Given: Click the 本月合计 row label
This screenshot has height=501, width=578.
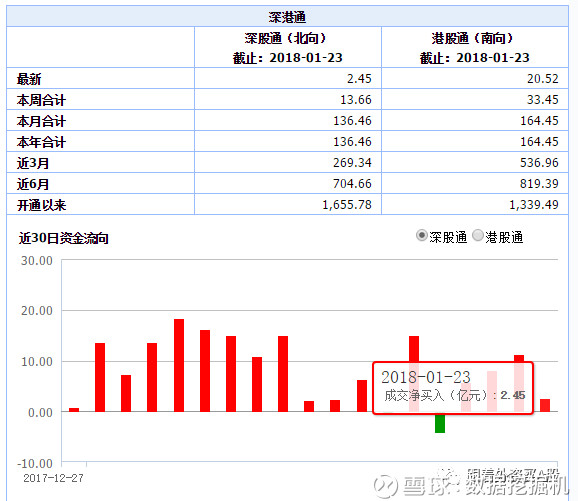Looking at the screenshot, I should click(x=41, y=121).
